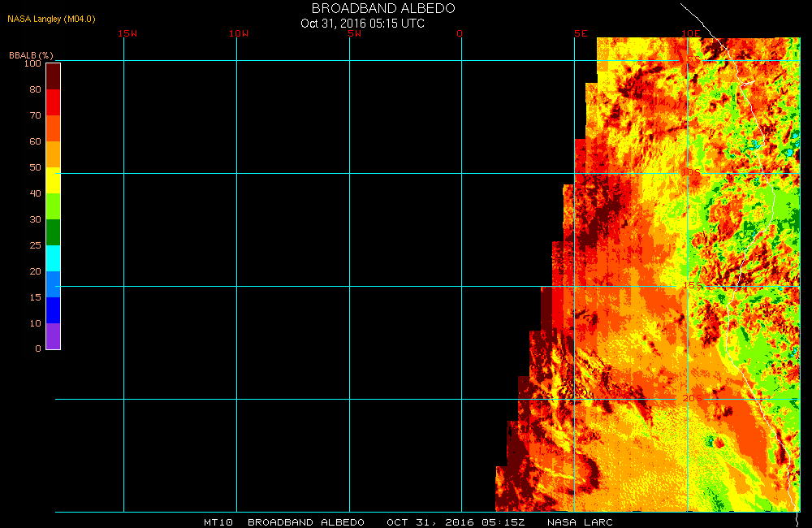Click the NASA Langley (M04.0) label
The width and height of the screenshot is (812, 528).
pos(51,19)
